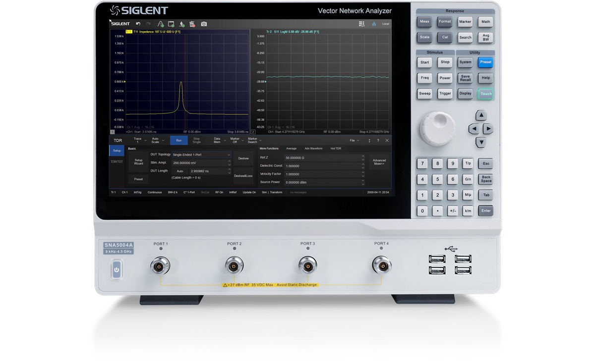
Task: Click the redo arrow in the toolbar
Action: click(x=148, y=24)
